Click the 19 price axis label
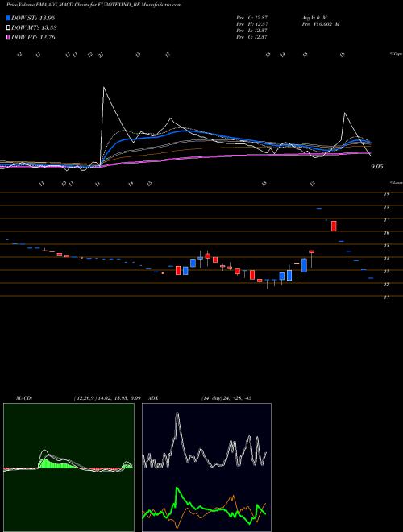 [x=386, y=194]
